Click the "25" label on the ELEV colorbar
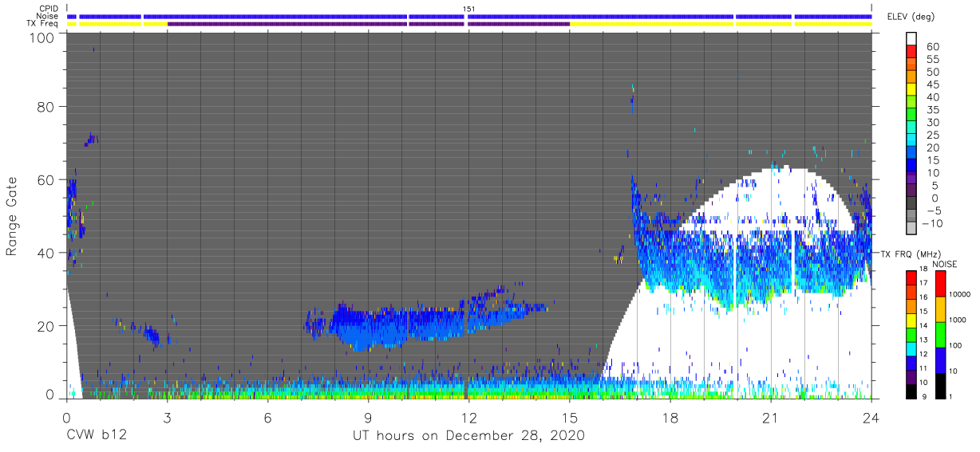This screenshot has width=980, height=452. [933, 135]
